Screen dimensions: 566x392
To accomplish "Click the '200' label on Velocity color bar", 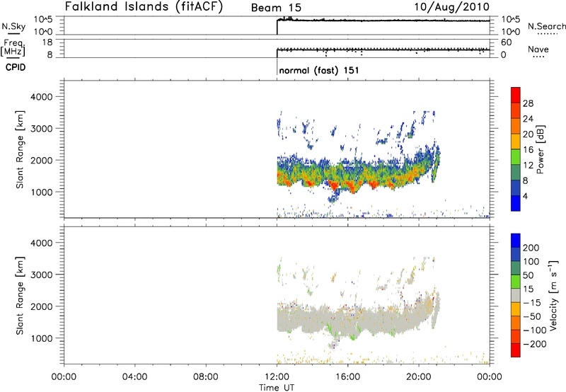I will (531, 248).
